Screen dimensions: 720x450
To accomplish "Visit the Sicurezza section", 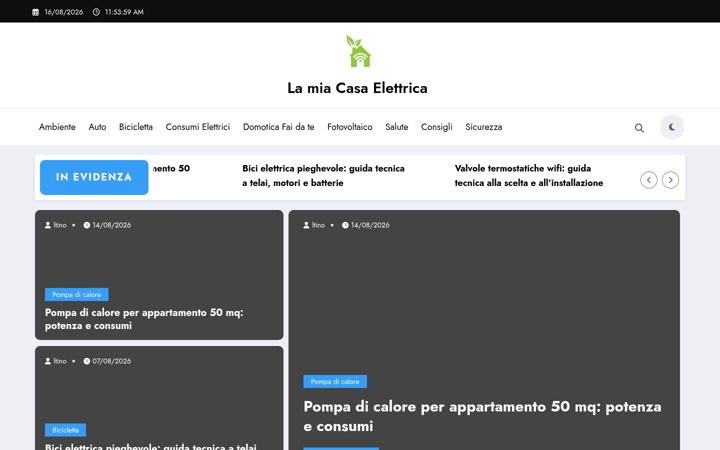I will (484, 127).
